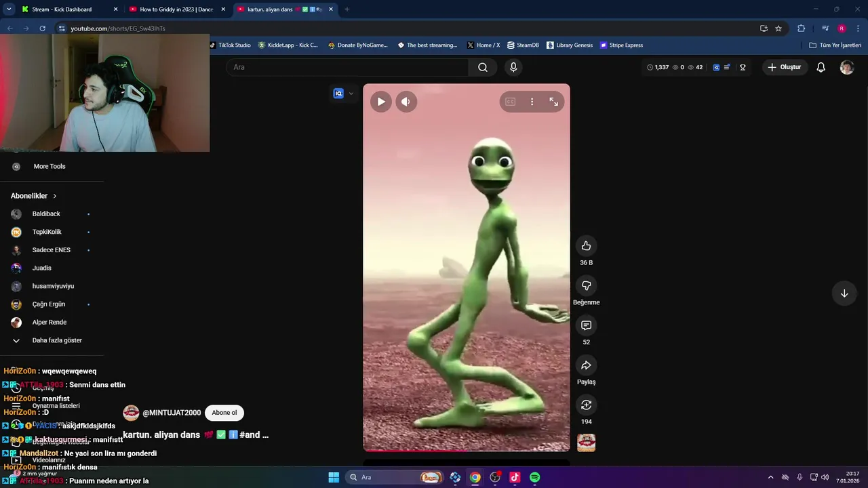Screen dimensions: 868x488
Task: Dislike the Short via Beğenme
Action: pyautogui.click(x=586, y=286)
